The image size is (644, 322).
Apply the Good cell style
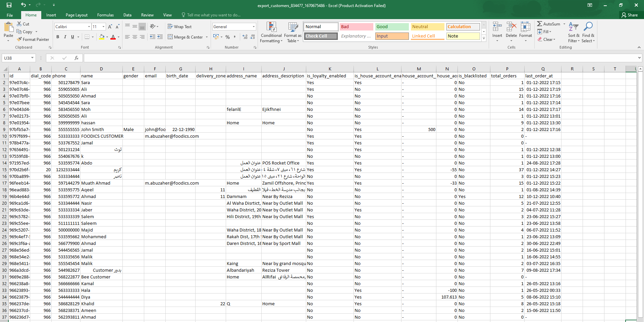pos(392,27)
